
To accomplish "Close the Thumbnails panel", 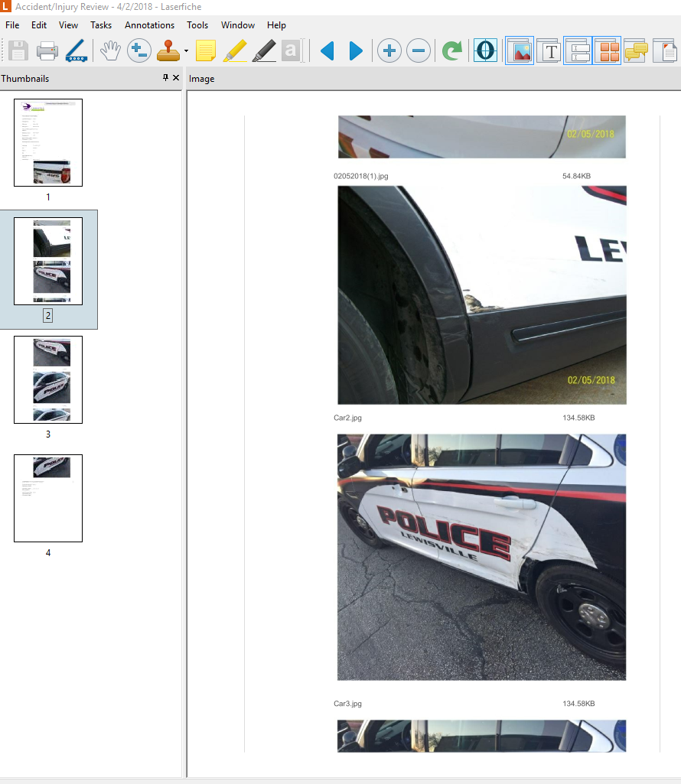I will coord(176,77).
